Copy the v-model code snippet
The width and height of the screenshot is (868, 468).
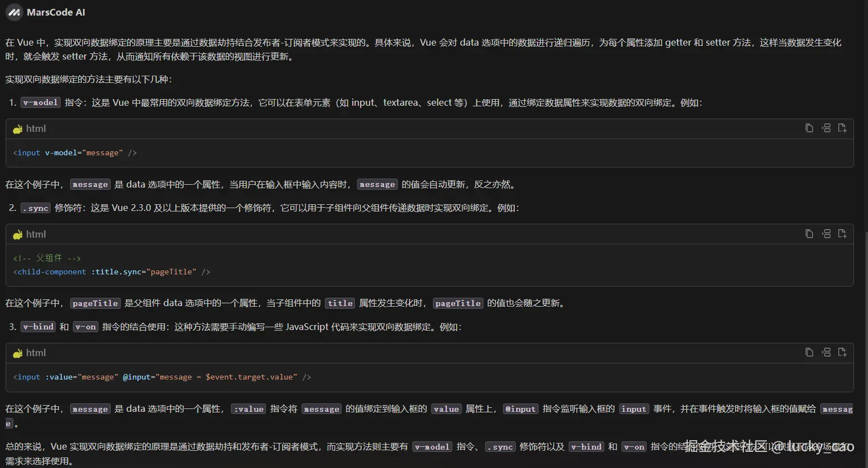pyautogui.click(x=809, y=128)
